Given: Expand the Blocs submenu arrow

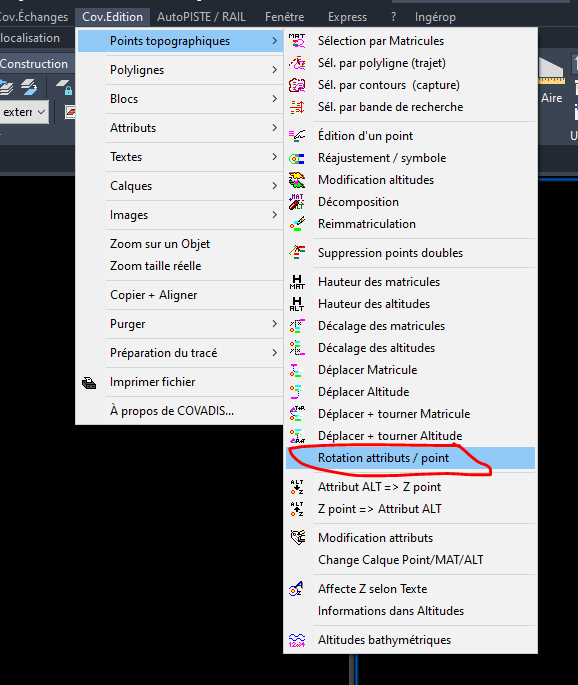Looking at the screenshot, I should [274, 99].
